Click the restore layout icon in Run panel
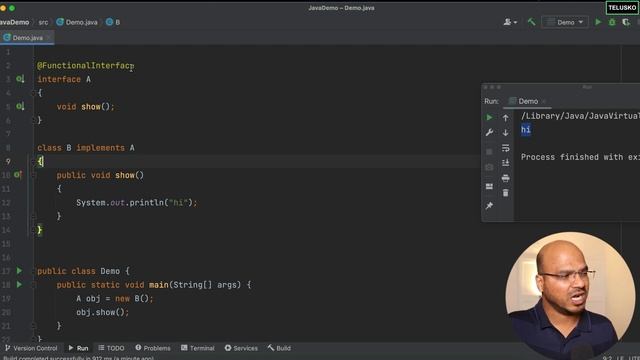The image size is (640, 360). pyautogui.click(x=489, y=186)
